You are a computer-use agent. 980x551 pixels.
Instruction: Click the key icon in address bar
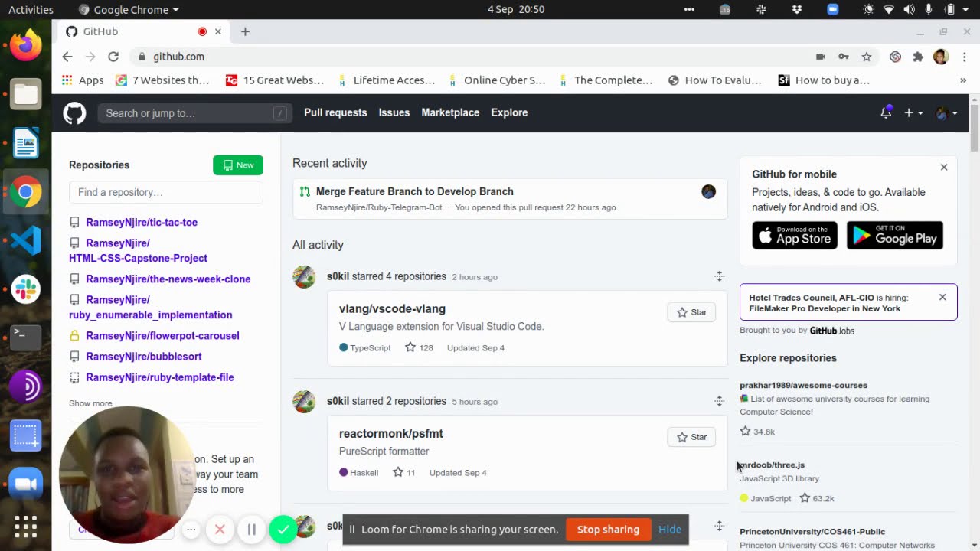pyautogui.click(x=844, y=57)
